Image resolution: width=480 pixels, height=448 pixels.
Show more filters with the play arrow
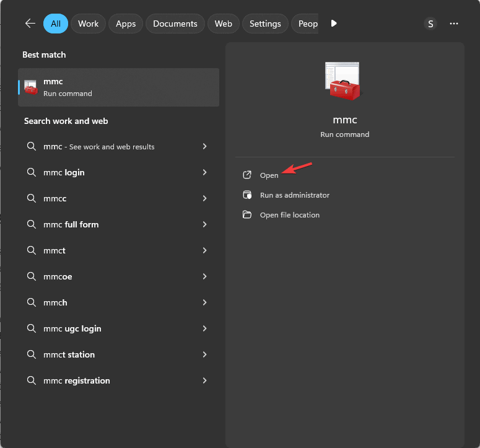[x=334, y=24]
